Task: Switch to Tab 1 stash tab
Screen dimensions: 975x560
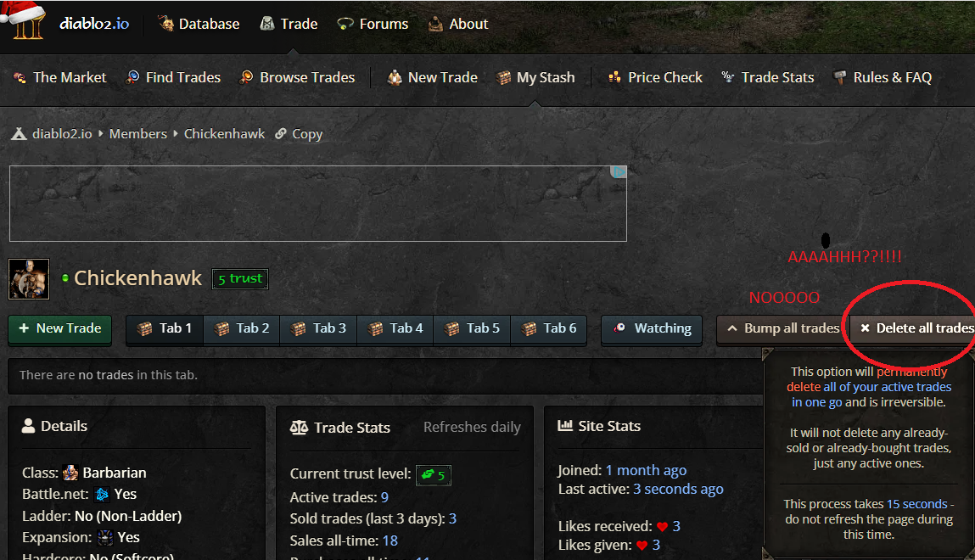Action: click(x=165, y=328)
